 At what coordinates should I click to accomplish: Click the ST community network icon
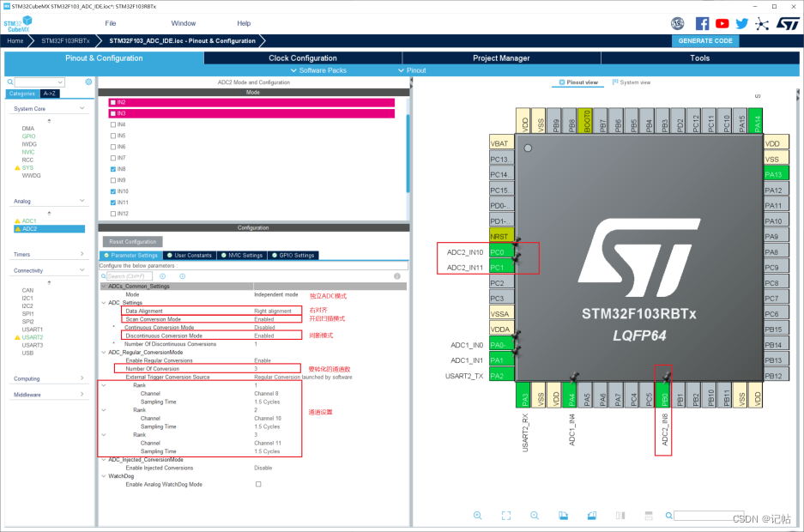coord(761,24)
